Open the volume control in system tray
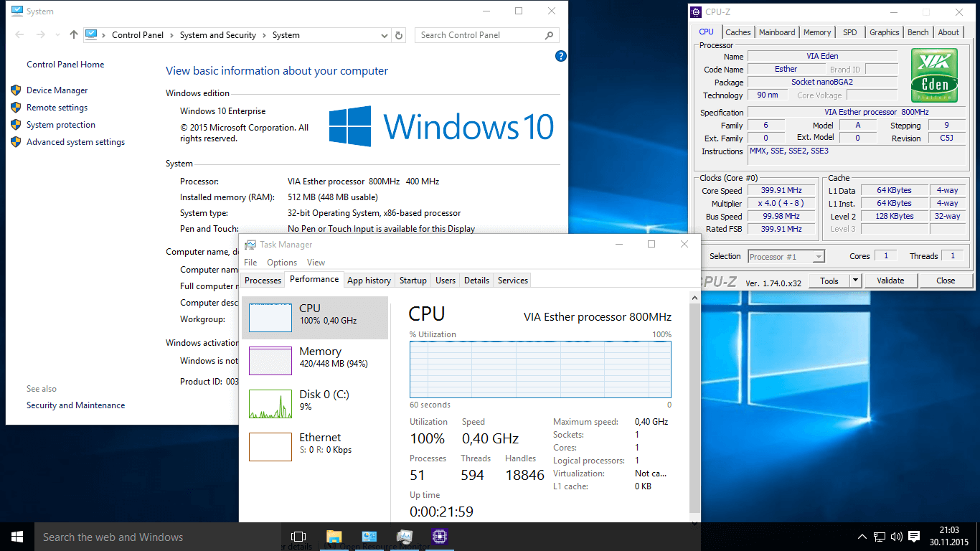 [896, 537]
